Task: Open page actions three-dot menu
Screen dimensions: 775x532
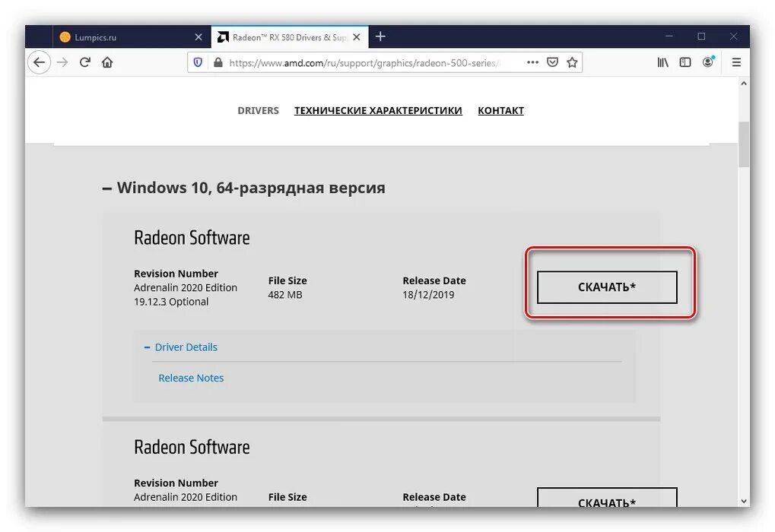Action: click(532, 62)
